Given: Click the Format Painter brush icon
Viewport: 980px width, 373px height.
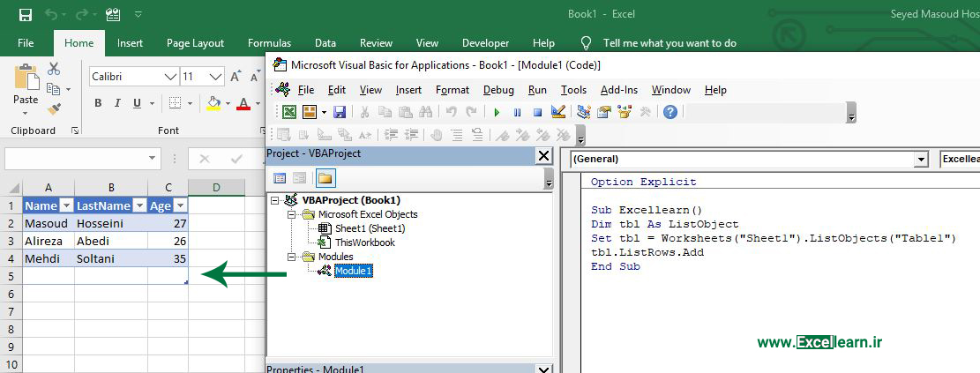Looking at the screenshot, I should coord(54,110).
